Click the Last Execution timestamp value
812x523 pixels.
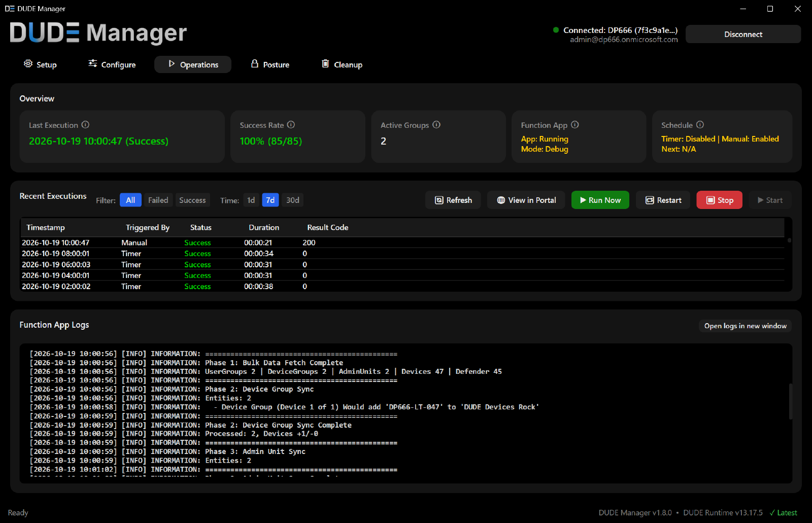click(x=98, y=141)
